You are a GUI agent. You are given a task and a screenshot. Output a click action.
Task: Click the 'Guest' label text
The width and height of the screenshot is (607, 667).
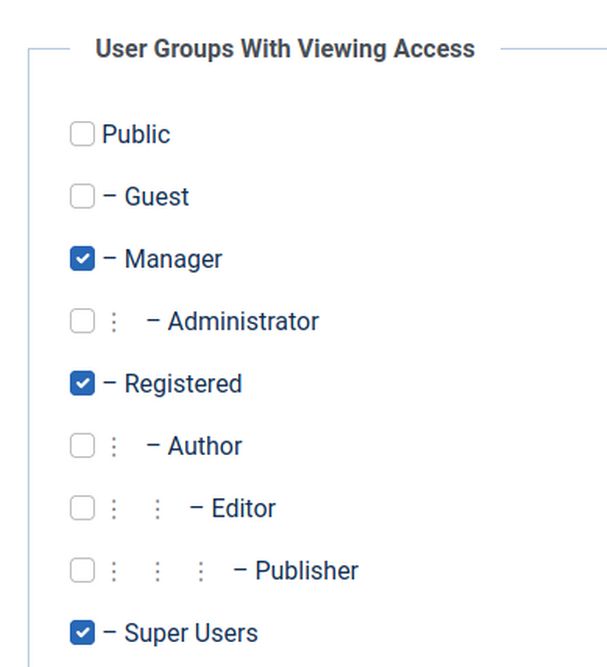pyautogui.click(x=156, y=197)
